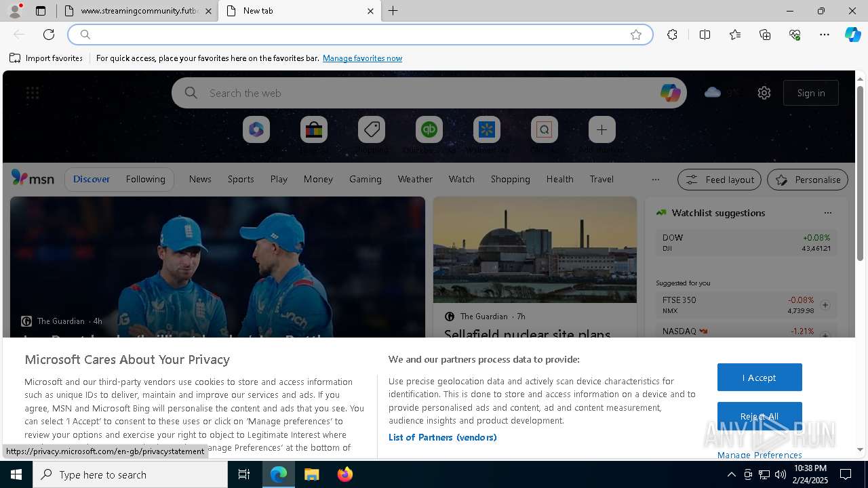Viewport: 868px width, 488px height.
Task: Click the Sign in button
Action: (811, 93)
